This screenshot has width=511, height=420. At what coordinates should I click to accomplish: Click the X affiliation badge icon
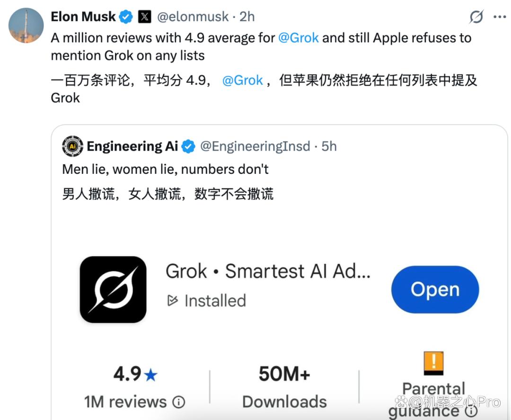pyautogui.click(x=144, y=17)
